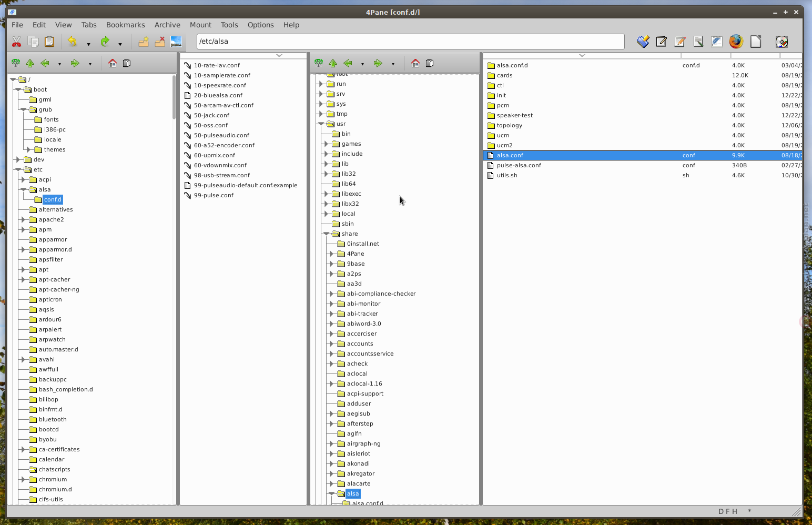Viewport: 812px width, 525px height.
Task: Click the full-tree icon in left pane toolbar
Action: [x=16, y=63]
